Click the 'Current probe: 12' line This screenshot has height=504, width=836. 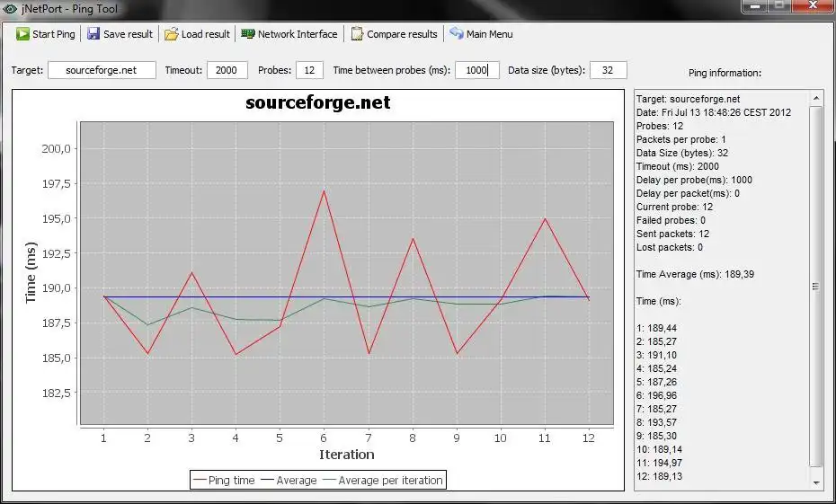674,207
